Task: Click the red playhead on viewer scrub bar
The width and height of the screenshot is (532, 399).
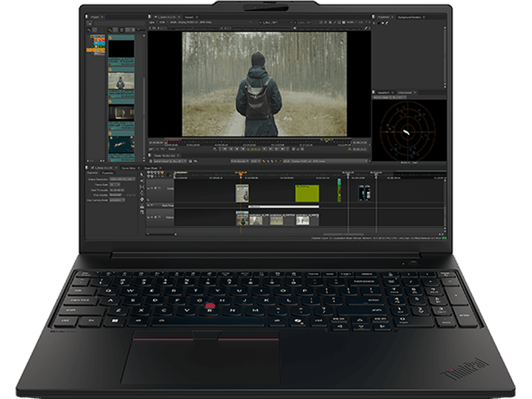Action: 167,141
